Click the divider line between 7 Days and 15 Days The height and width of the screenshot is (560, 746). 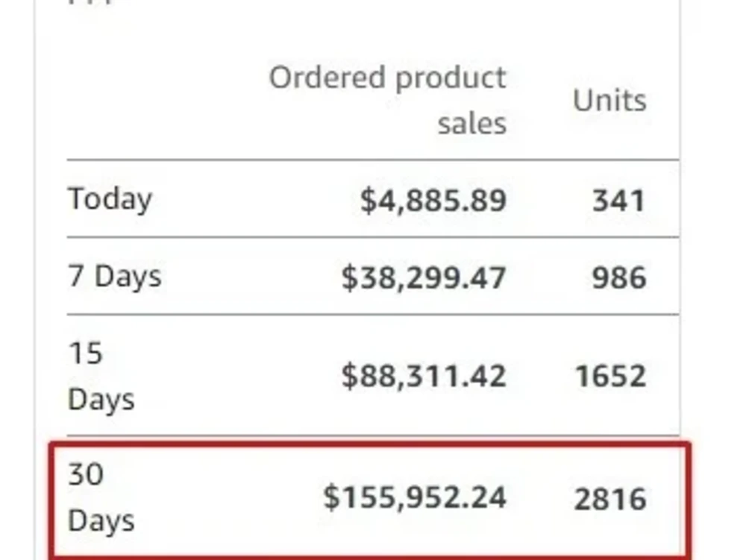click(x=373, y=314)
